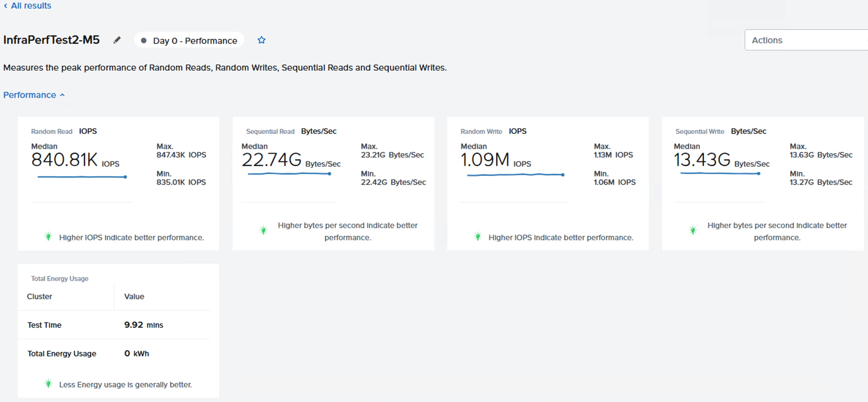Toggle the favorite star for this test run
Screen dimensions: 868x402
[x=261, y=40]
